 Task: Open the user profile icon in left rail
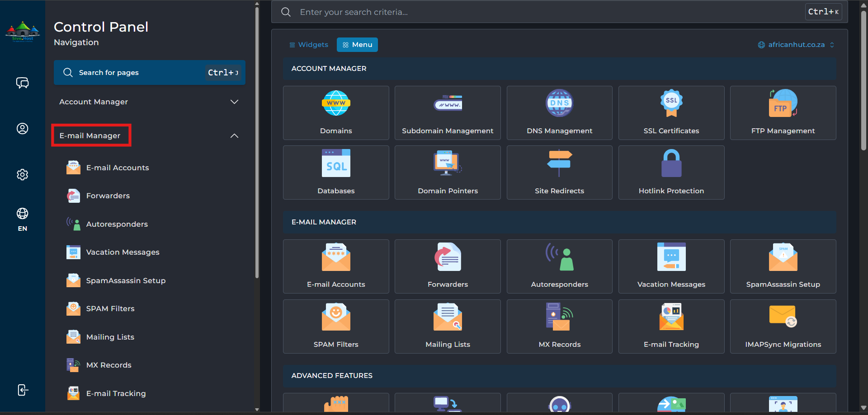point(23,129)
